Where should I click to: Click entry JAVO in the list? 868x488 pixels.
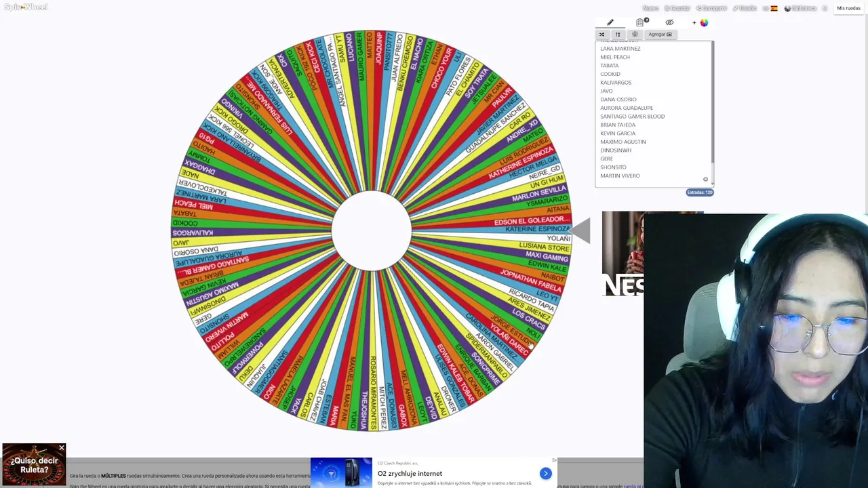606,91
